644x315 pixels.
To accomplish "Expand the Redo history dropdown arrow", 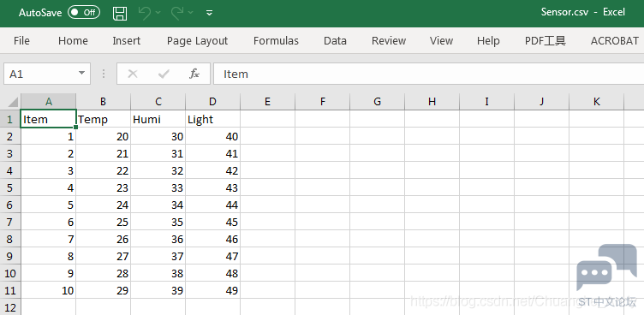I will coord(191,13).
